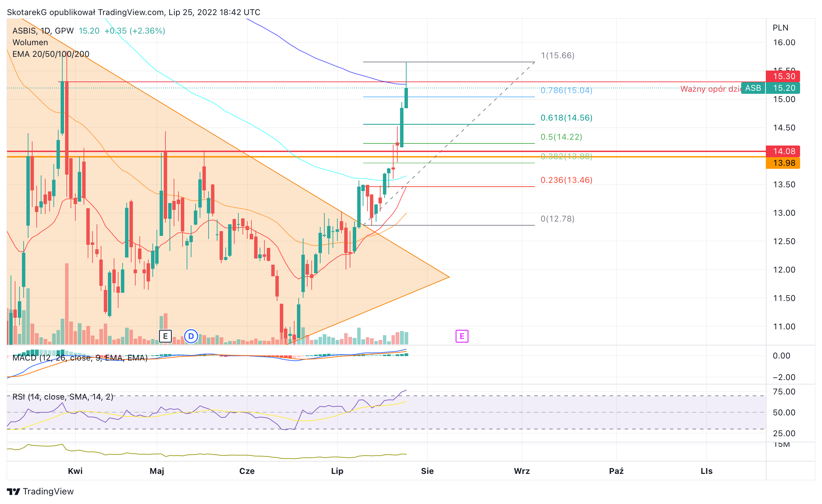
Task: Click the purple E upcoming earnings marker
Action: (x=462, y=336)
